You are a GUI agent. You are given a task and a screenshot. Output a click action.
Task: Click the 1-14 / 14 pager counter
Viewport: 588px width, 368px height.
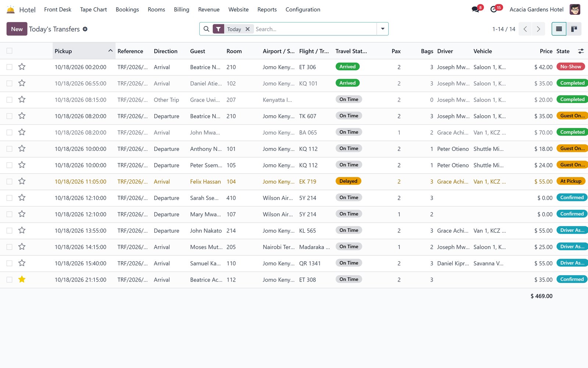pos(503,29)
